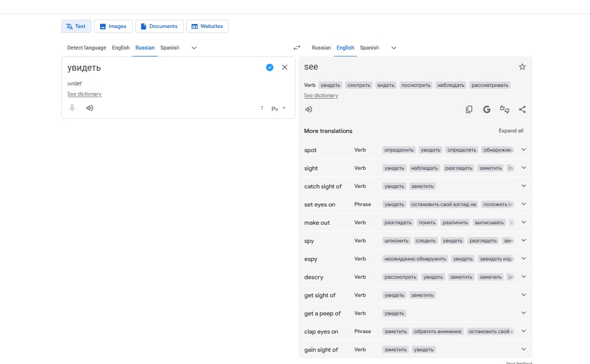Viewport: 590px width, 364px height.
Task: Expand the 'spy' translation row
Action: click(x=524, y=240)
